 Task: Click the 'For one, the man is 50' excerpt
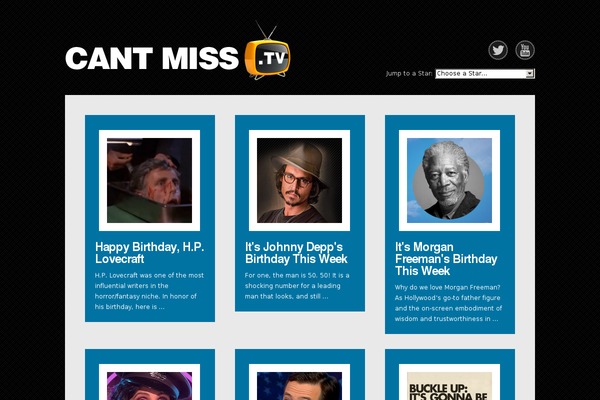click(297, 286)
